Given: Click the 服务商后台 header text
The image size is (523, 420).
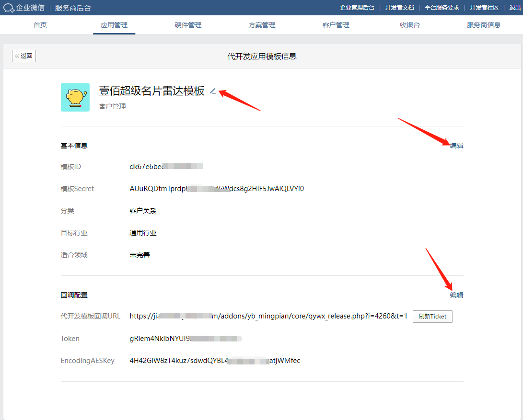Looking at the screenshot, I should [x=73, y=8].
